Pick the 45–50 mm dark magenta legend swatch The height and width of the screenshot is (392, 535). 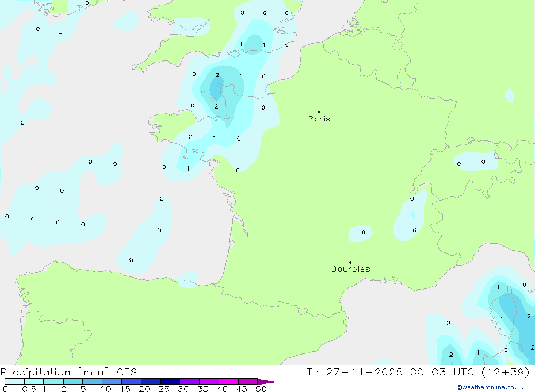coord(248,381)
